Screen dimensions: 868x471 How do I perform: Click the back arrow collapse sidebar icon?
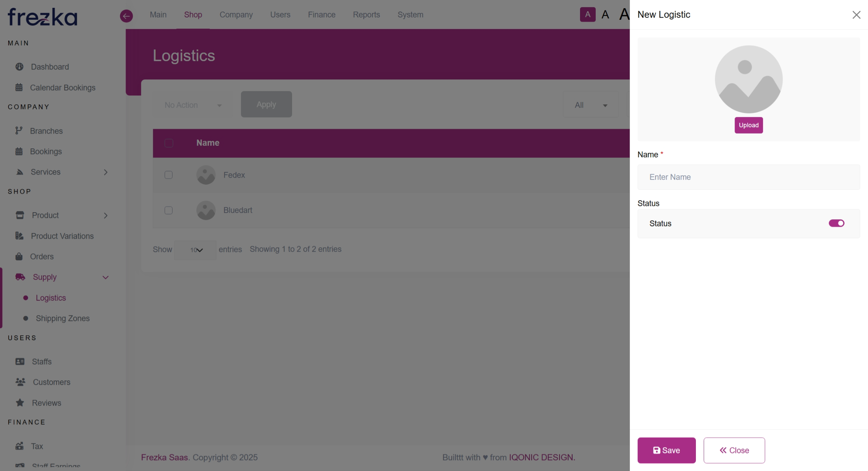coord(126,16)
